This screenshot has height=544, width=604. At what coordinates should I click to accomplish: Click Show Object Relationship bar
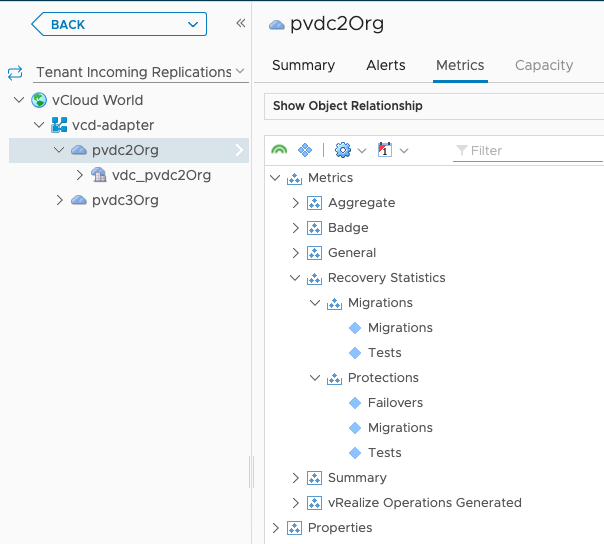[434, 106]
